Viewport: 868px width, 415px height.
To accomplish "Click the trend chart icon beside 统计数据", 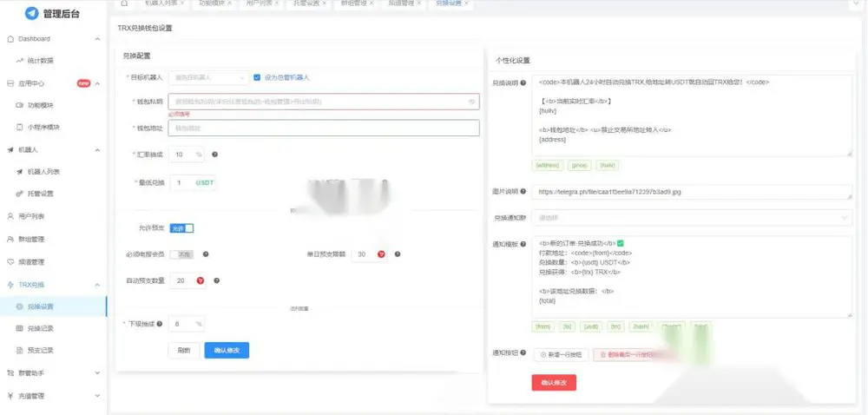I will point(20,60).
